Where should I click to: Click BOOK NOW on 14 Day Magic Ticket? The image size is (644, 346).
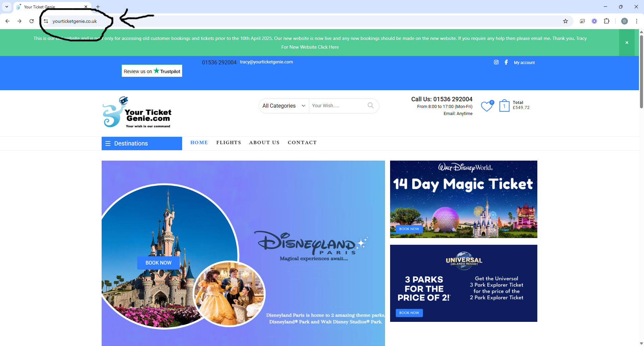coord(409,229)
